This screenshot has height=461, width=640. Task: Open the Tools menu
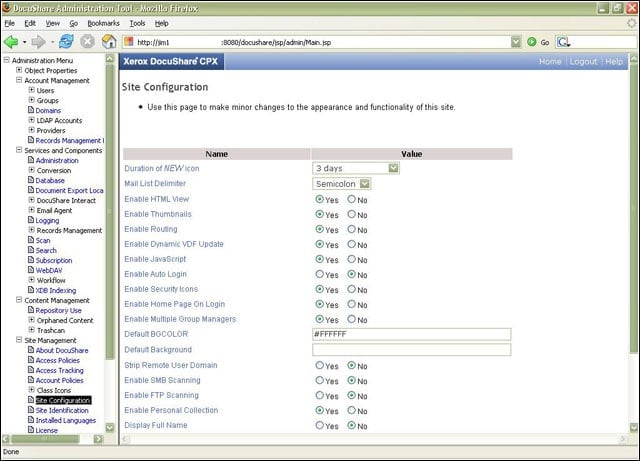138,23
